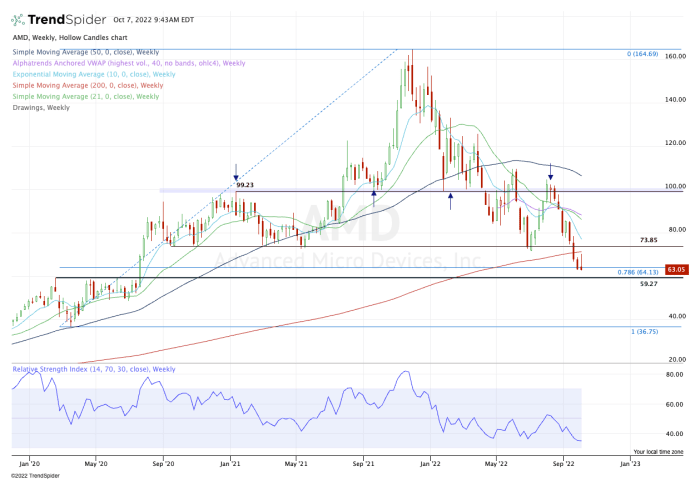
Task: Click the Relative Strength Index indicator label
Action: 94,369
